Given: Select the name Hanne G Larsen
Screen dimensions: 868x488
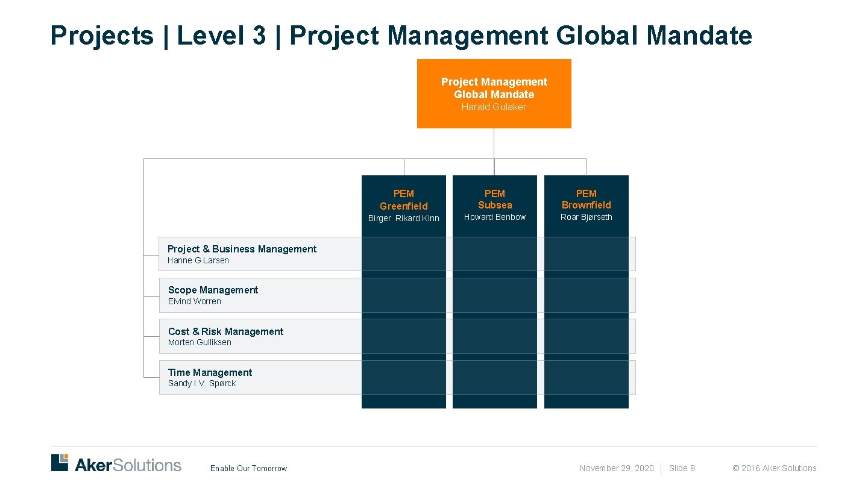Looking at the screenshot, I should 198,260.
